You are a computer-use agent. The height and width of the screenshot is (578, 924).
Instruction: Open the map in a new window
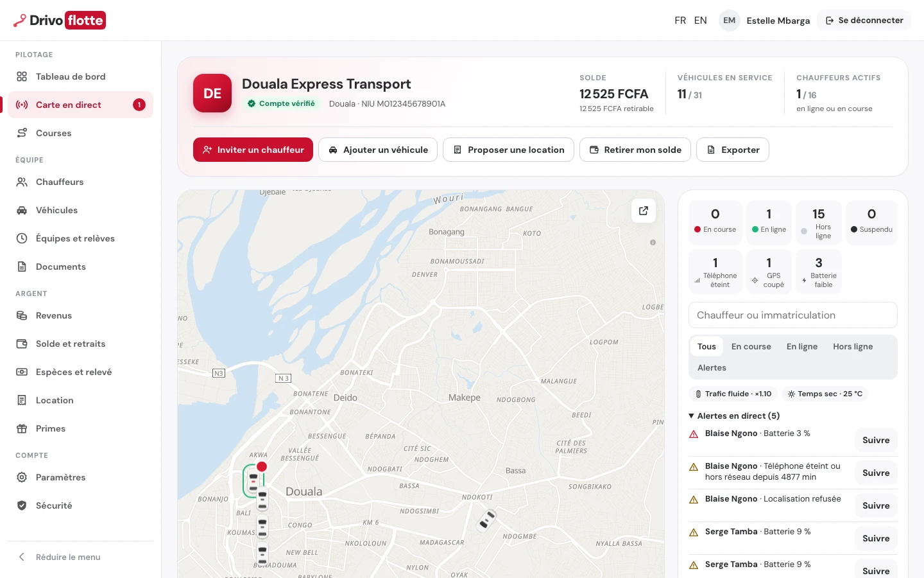click(644, 211)
